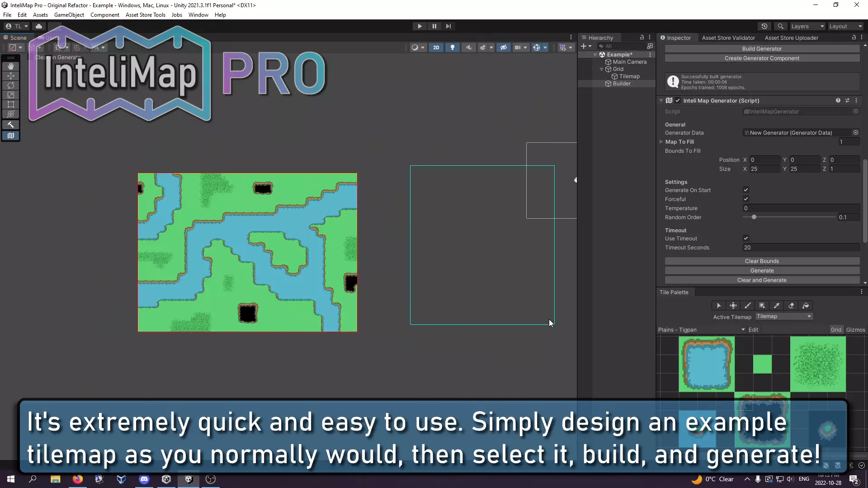The image size is (868, 488).
Task: Select the Hand view tool
Action: (11, 66)
